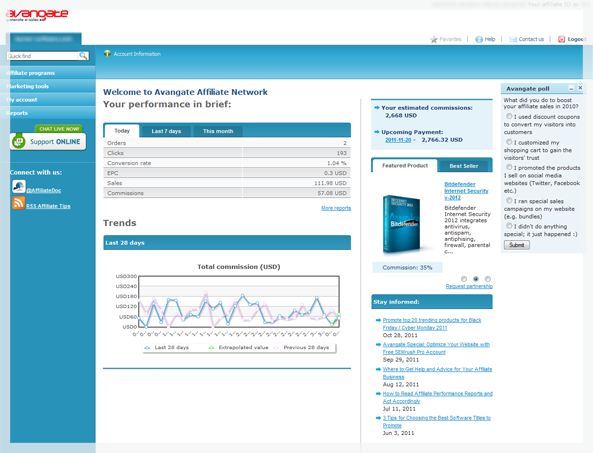
Task: Select third featured product carousel dot
Action: pyautogui.click(x=488, y=279)
